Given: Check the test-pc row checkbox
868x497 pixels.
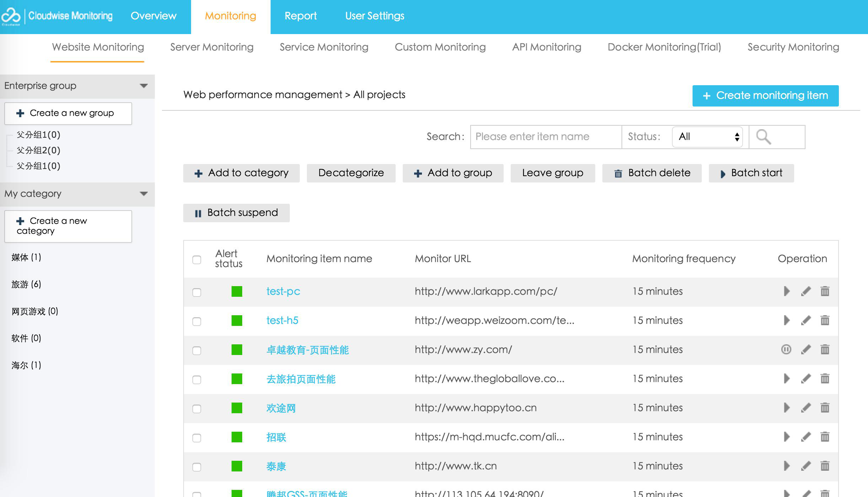Looking at the screenshot, I should (197, 292).
